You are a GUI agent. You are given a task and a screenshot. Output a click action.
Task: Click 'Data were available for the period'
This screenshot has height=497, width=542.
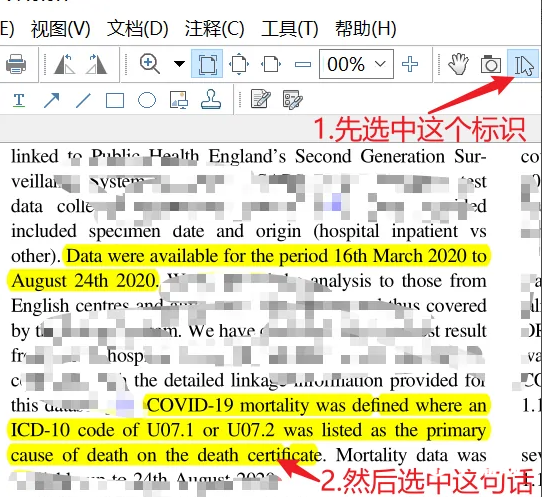197,256
